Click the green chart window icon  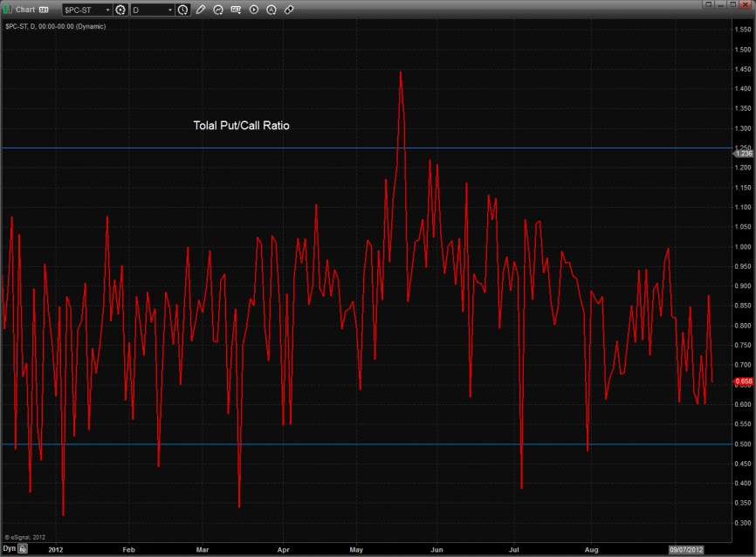pyautogui.click(x=8, y=10)
